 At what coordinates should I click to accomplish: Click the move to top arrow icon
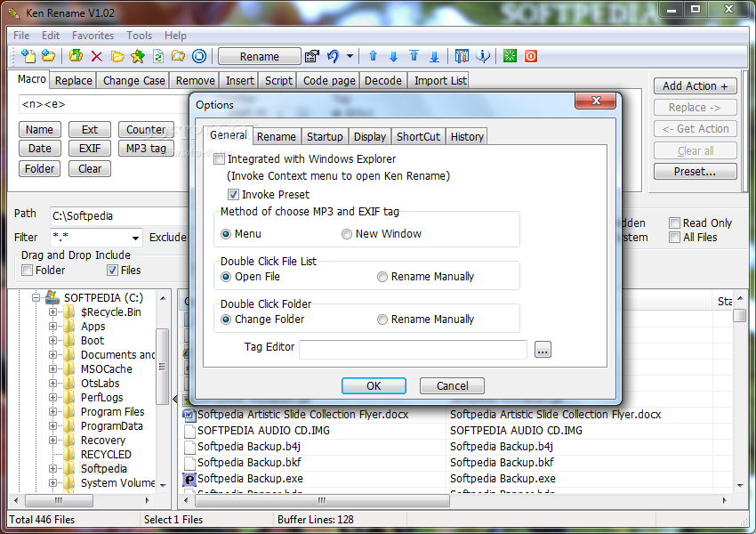click(x=414, y=56)
